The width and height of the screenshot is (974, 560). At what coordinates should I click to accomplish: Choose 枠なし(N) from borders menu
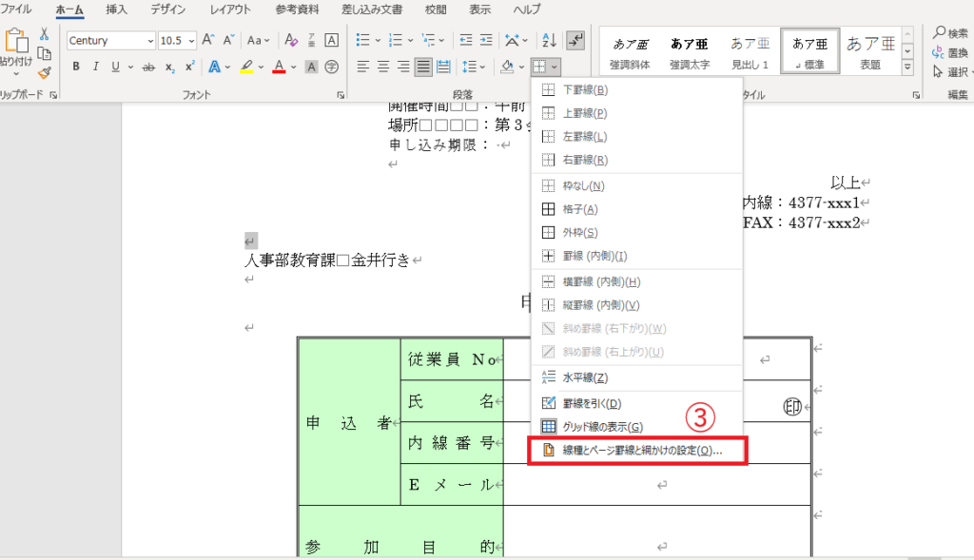coord(636,185)
